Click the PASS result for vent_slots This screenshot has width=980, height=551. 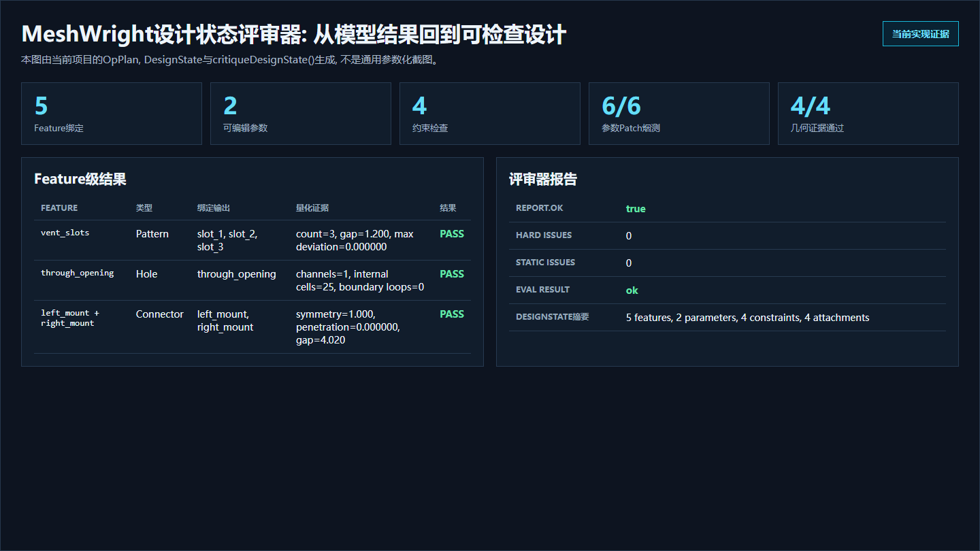(452, 233)
